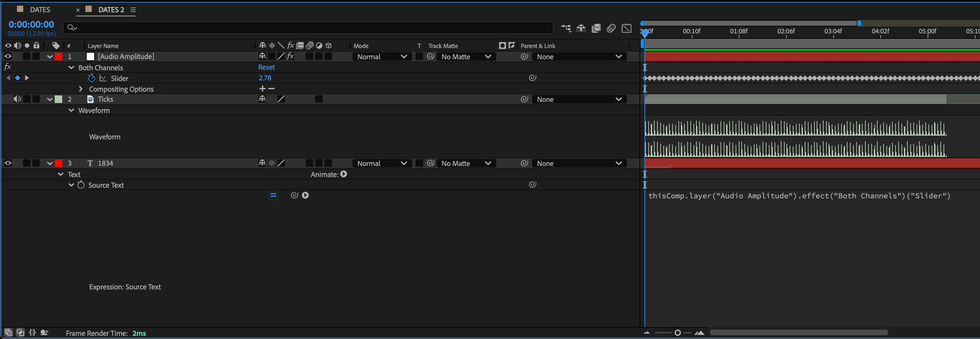This screenshot has width=980, height=339.
Task: Click the Animate text button
Action: [x=344, y=174]
